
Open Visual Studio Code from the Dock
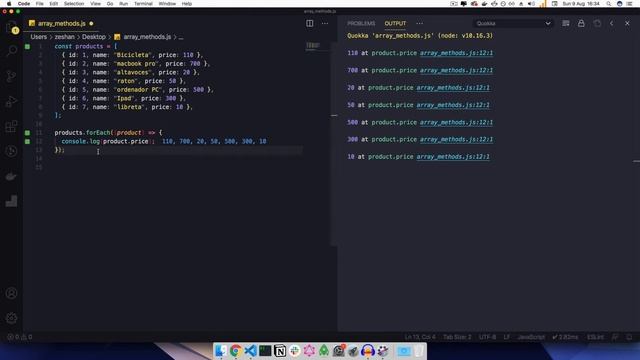point(250,351)
